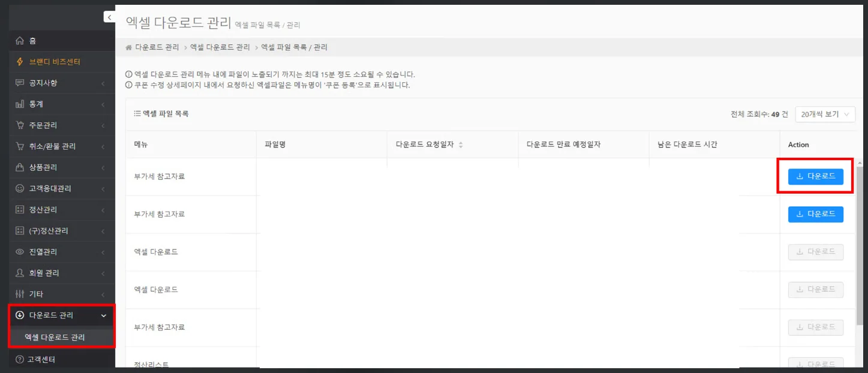Viewport: 868px width, 373px height.
Task: Click the 다운로드 관리 breadcrumb link
Action: pos(157,47)
